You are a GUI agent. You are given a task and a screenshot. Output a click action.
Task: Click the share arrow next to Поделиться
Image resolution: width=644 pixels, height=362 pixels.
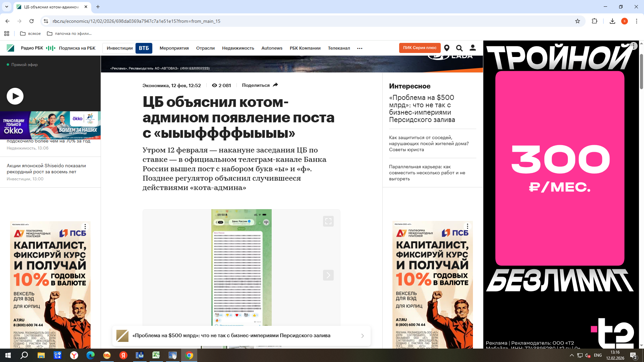[x=275, y=85]
